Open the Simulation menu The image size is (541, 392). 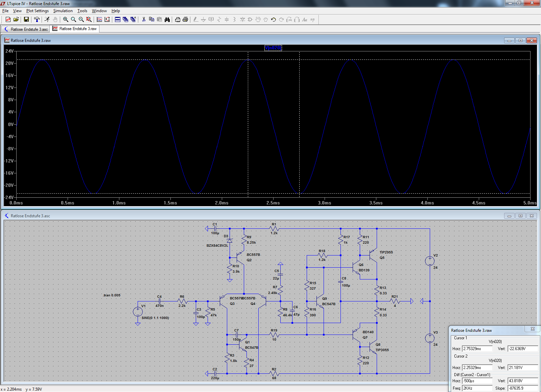coord(63,11)
